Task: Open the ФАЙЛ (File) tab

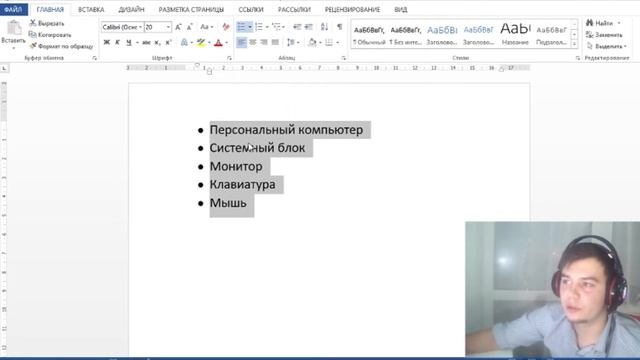Action: (13, 9)
